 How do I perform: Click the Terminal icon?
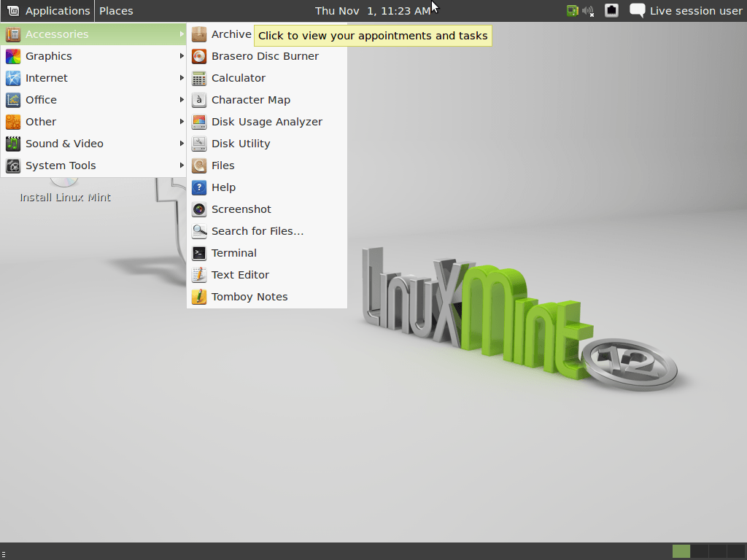coord(199,253)
